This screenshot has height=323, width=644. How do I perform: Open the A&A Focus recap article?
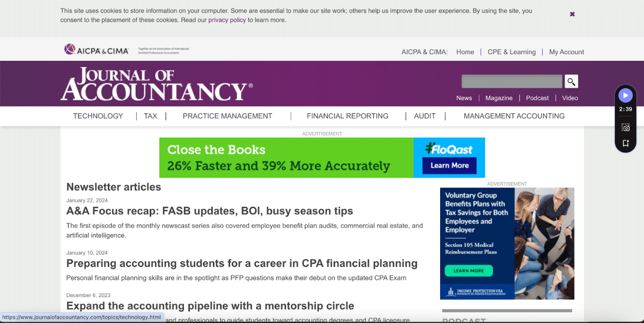pyautogui.click(x=210, y=210)
